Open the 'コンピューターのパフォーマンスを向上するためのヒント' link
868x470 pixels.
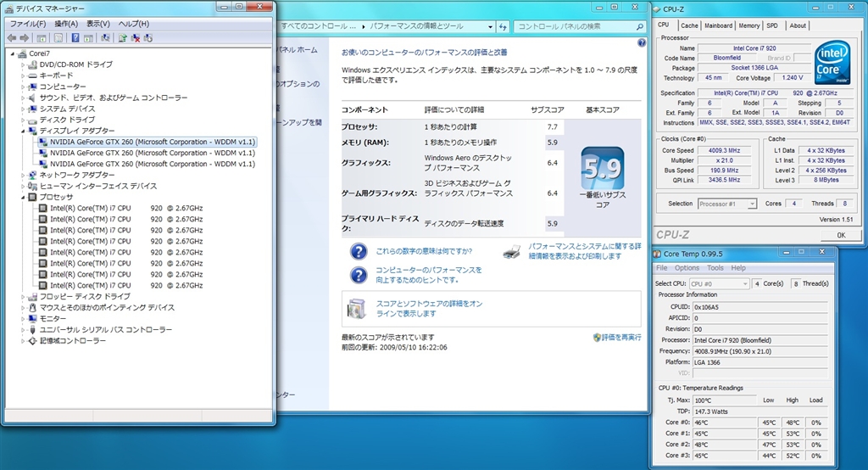click(x=428, y=275)
